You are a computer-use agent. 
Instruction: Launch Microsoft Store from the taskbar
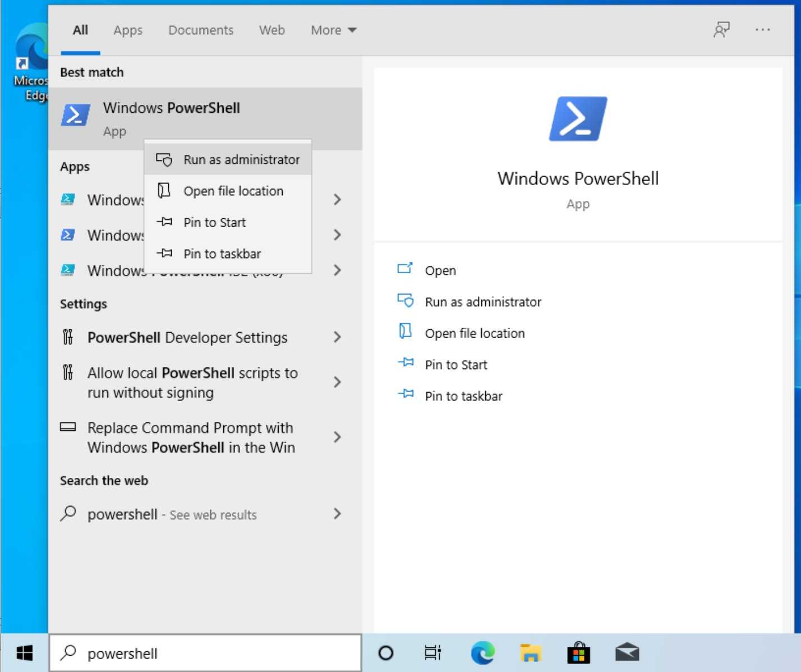coord(578,653)
